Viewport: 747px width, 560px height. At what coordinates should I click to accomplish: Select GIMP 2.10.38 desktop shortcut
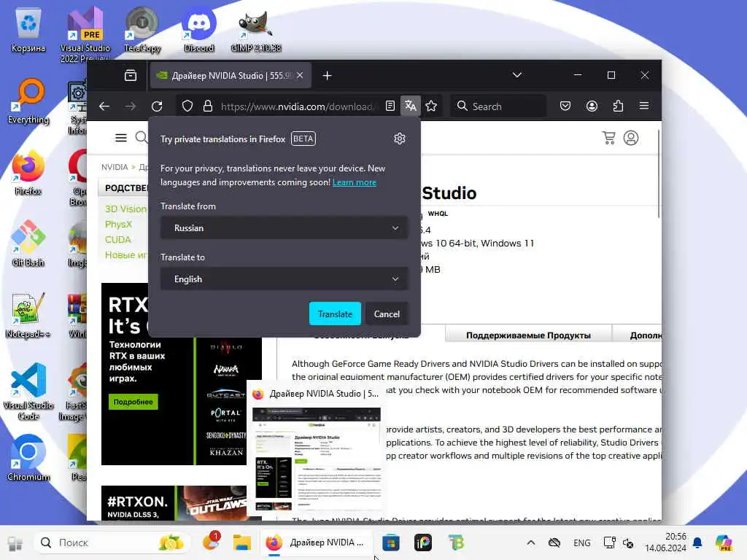pos(256,31)
